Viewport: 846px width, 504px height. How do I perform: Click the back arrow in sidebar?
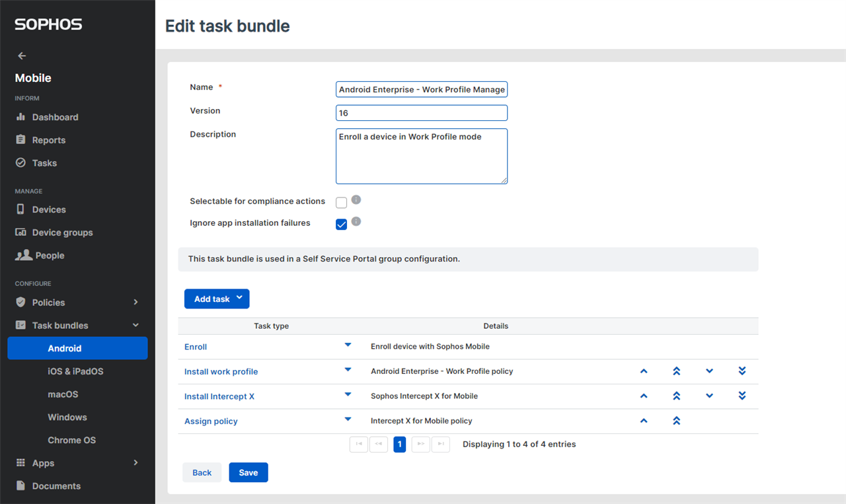pyautogui.click(x=22, y=56)
